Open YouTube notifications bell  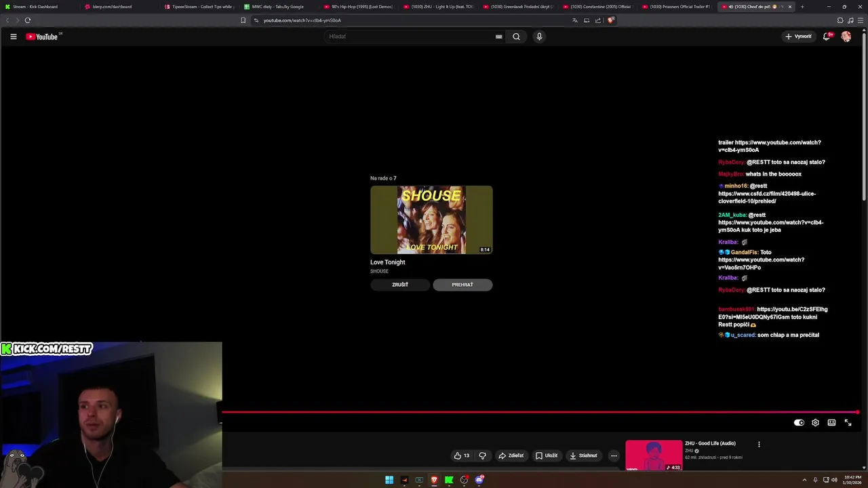[827, 37]
